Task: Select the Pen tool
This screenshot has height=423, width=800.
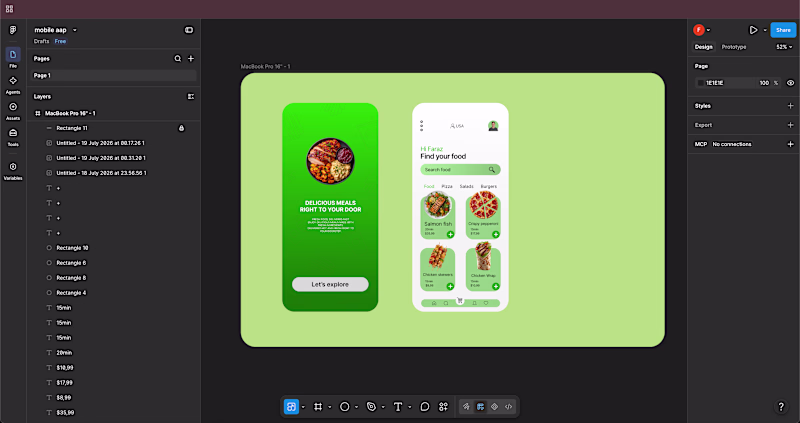Action: click(x=371, y=407)
